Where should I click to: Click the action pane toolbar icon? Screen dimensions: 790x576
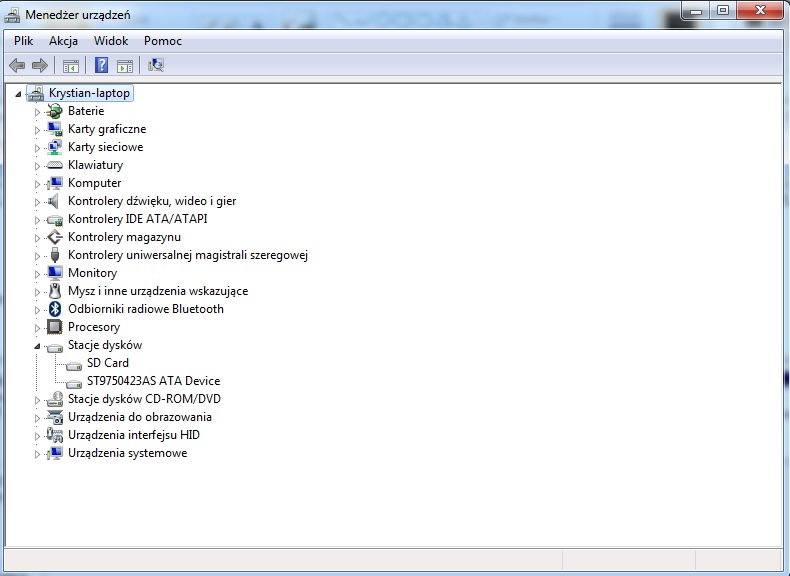point(125,66)
